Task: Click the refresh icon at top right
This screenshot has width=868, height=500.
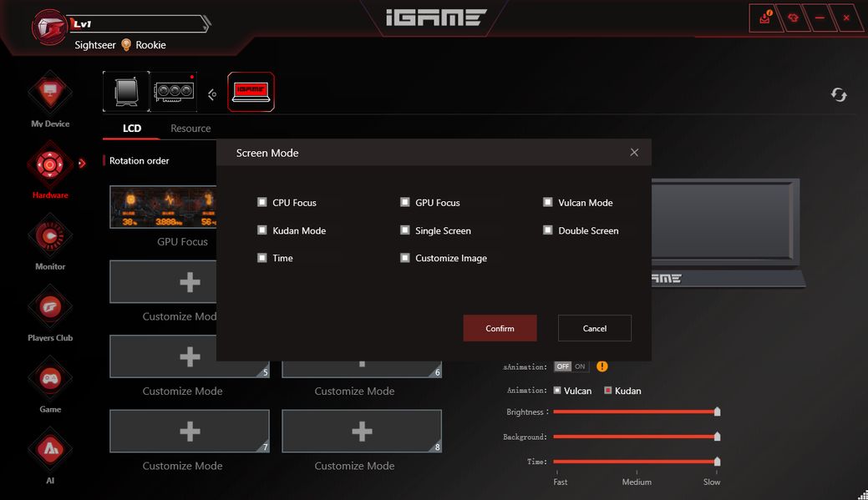Action: [839, 95]
